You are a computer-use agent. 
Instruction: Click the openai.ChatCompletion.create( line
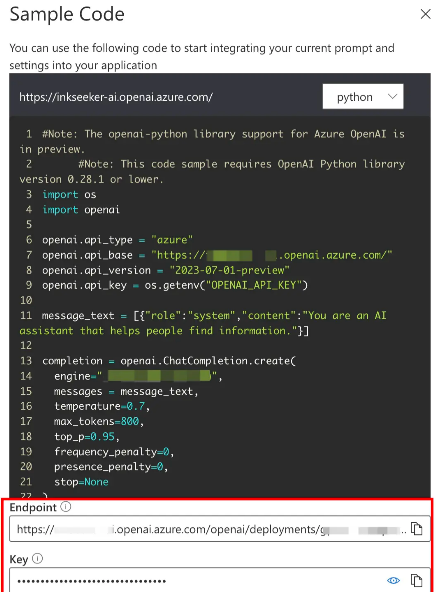click(169, 361)
